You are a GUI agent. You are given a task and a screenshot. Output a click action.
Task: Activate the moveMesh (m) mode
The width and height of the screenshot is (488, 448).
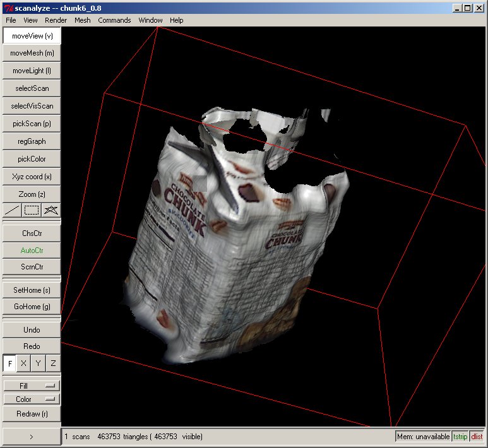point(32,53)
